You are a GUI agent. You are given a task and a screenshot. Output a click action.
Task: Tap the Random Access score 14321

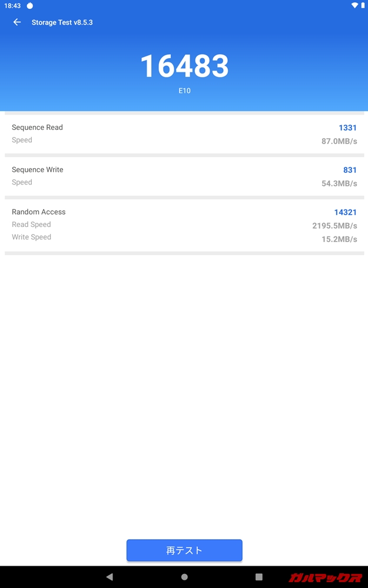tap(345, 212)
